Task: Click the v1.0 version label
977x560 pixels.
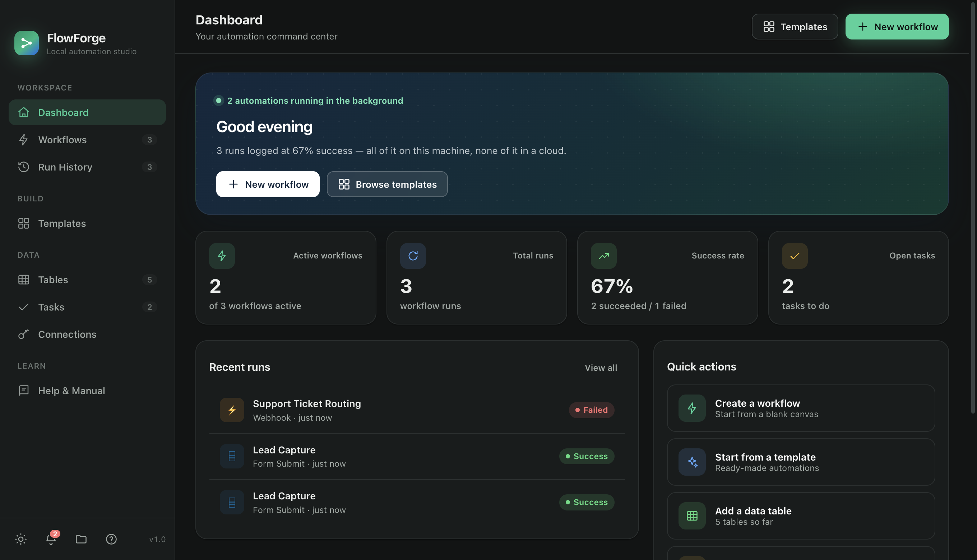Action: 157,539
